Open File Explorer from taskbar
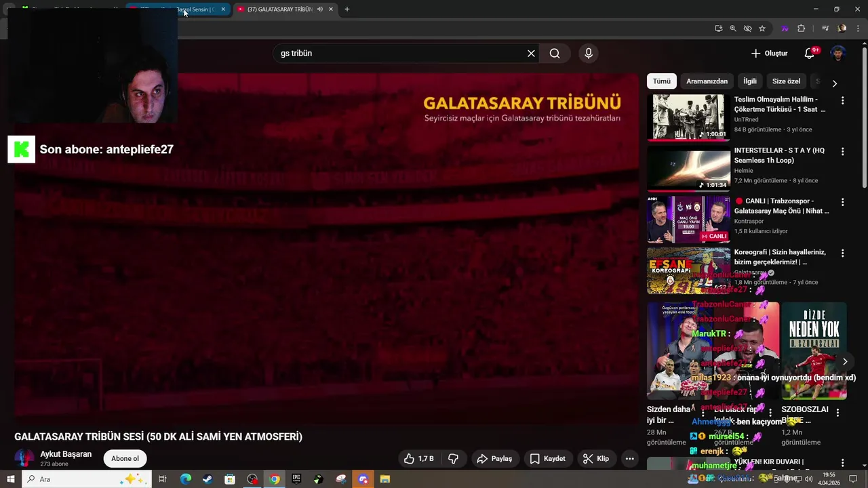Image resolution: width=868 pixels, height=488 pixels. [x=385, y=479]
